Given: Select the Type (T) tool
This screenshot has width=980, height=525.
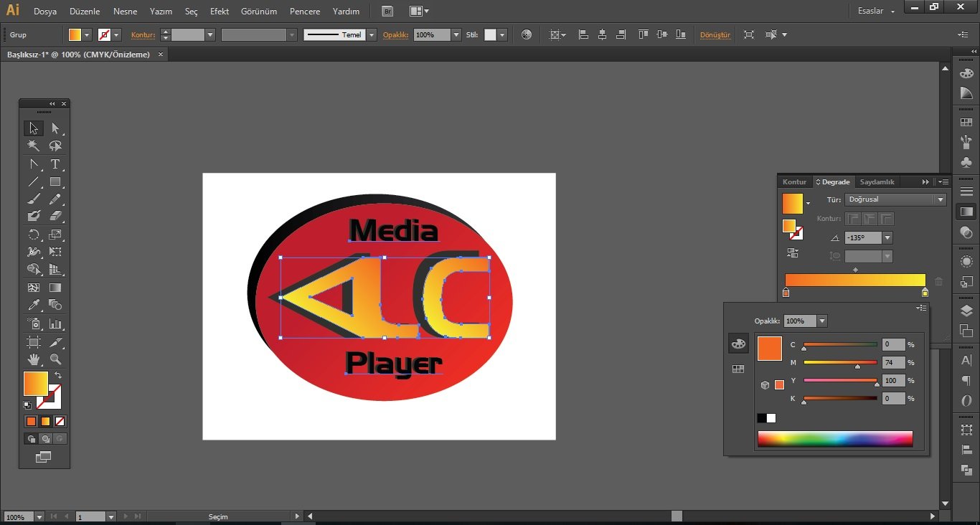Looking at the screenshot, I should pos(55,164).
